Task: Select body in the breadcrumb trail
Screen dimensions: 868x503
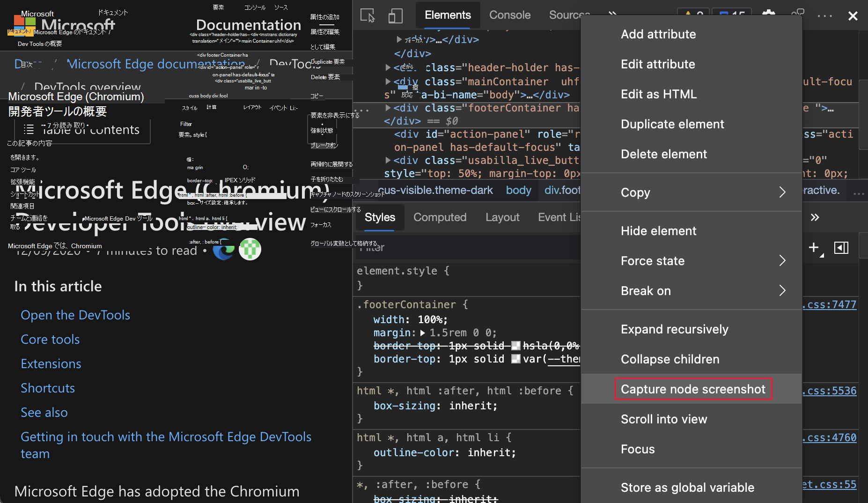Action: pyautogui.click(x=518, y=190)
